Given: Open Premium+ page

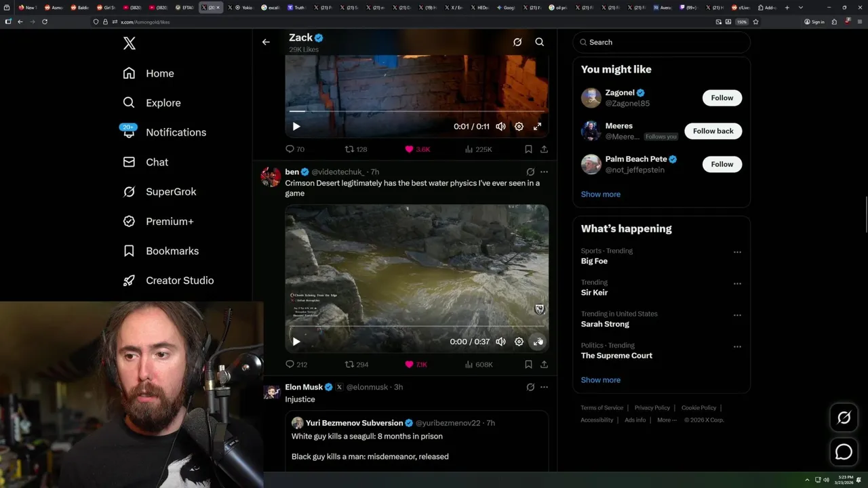Looking at the screenshot, I should coord(158,221).
